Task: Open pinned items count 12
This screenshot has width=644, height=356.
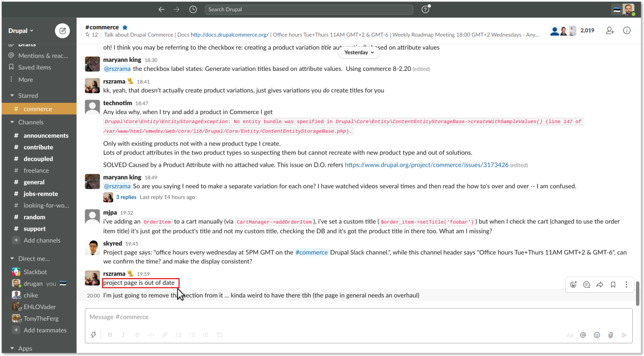Action: (x=92, y=35)
